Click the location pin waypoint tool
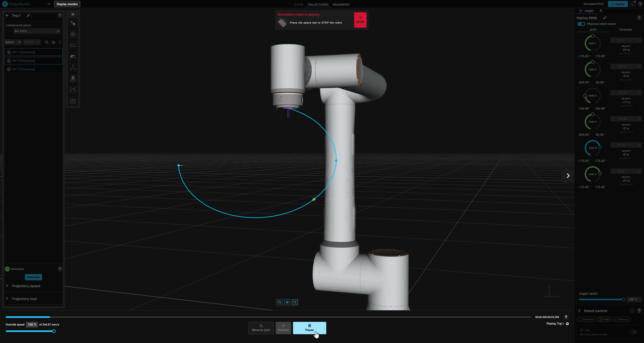This screenshot has height=343, width=644. tap(73, 79)
